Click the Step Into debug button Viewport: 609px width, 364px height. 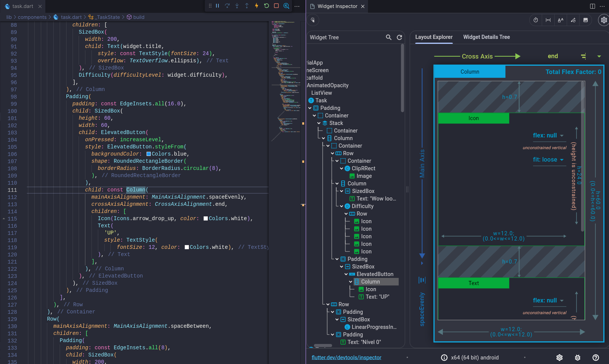237,6
